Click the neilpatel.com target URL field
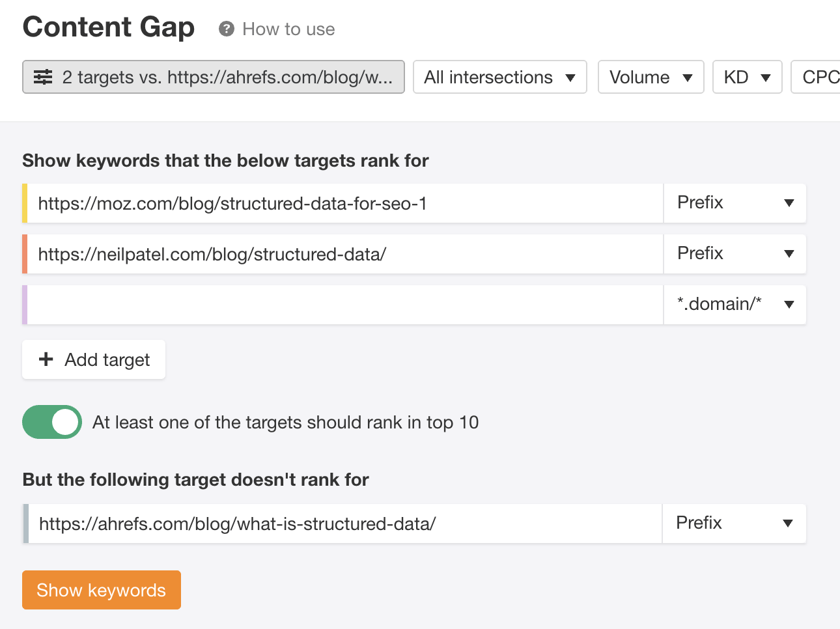Screen dimensions: 840x629 point(345,254)
